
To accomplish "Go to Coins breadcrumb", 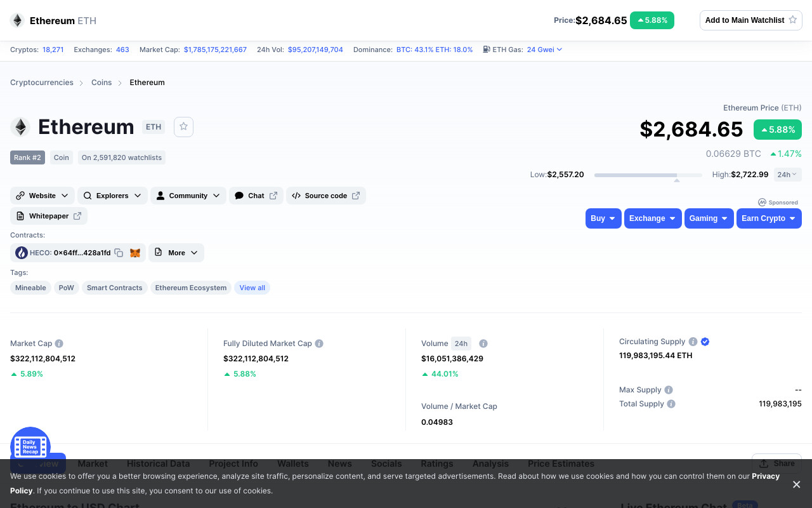I will click(101, 83).
